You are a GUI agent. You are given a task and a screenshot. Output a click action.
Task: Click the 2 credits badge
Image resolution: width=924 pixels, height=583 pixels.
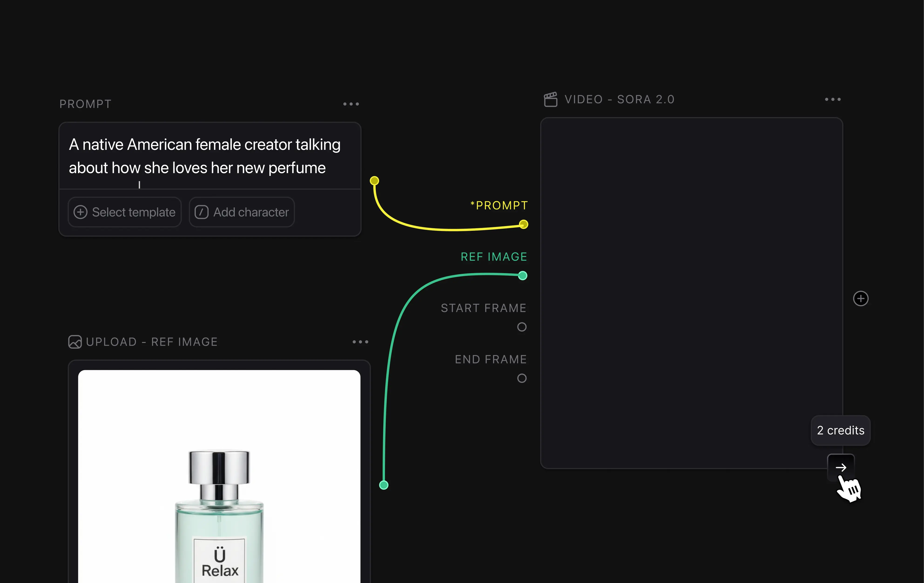[x=840, y=430]
